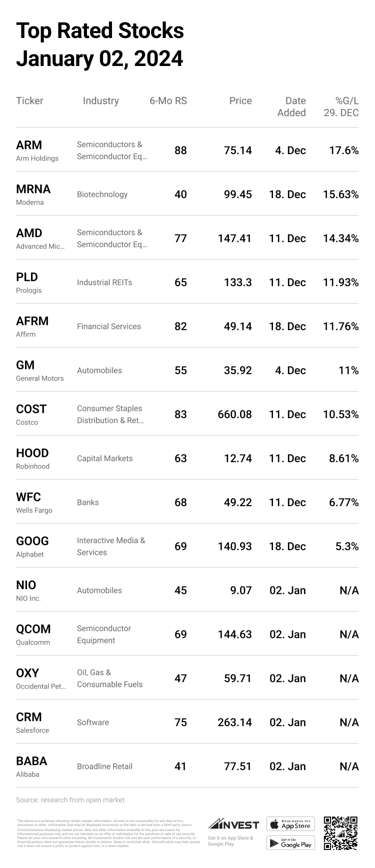
Task: Select the Ticker column header
Action: pos(29,101)
